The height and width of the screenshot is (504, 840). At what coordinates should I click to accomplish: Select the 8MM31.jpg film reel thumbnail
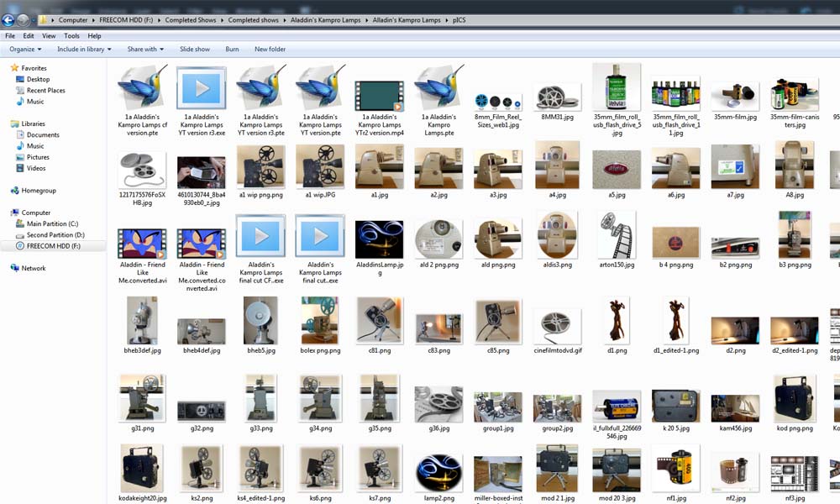point(558,97)
